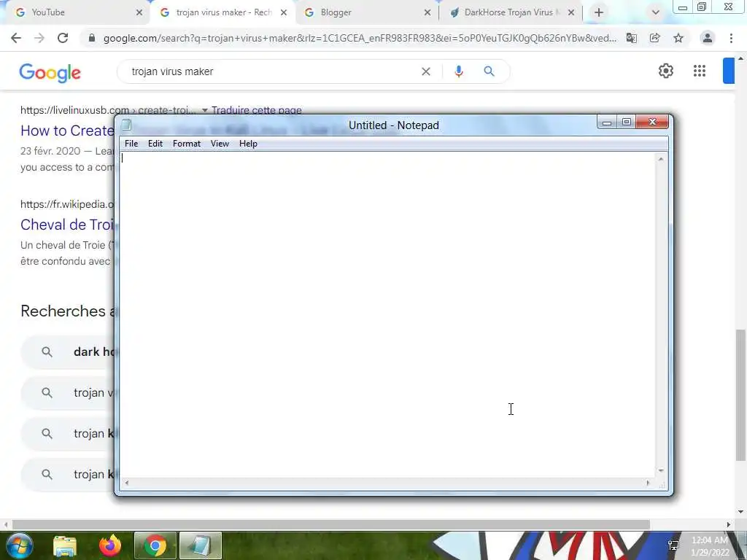747x560 pixels.
Task: Open Notepad's Edit menu
Action: tap(155, 144)
